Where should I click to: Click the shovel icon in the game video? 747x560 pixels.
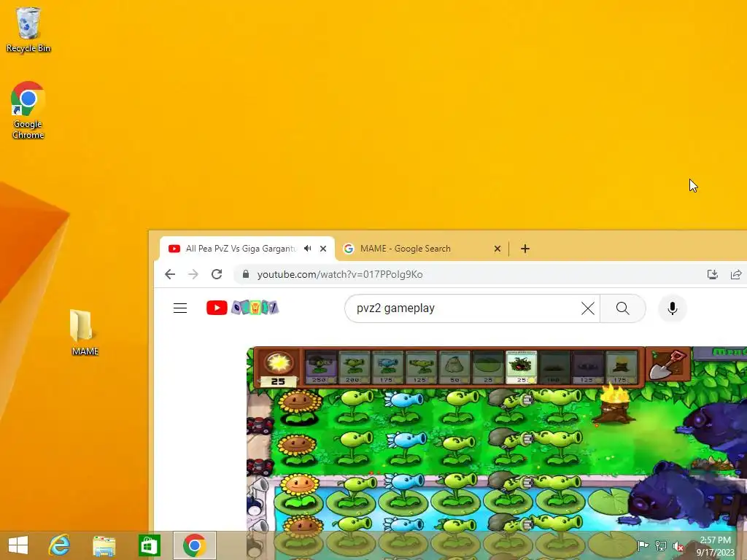(668, 365)
